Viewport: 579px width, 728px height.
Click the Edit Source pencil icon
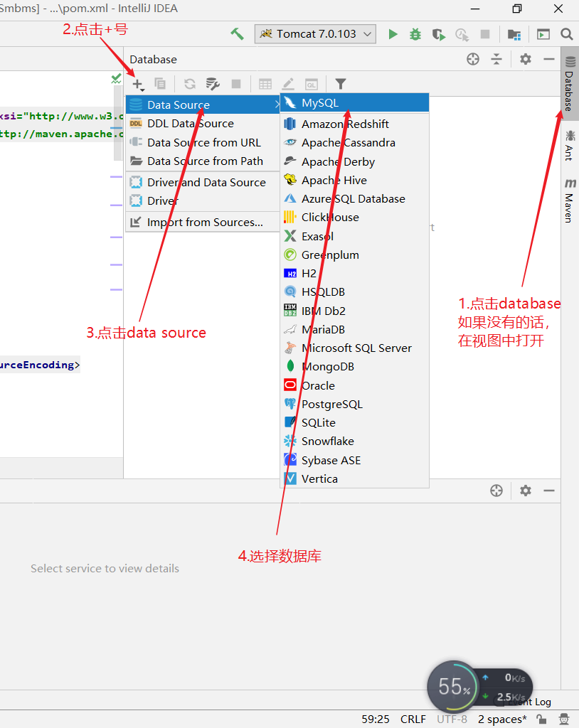tap(288, 84)
